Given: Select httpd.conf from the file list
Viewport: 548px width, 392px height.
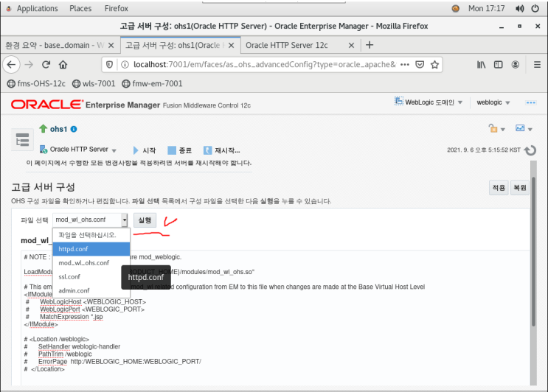Looking at the screenshot, I should 91,249.
